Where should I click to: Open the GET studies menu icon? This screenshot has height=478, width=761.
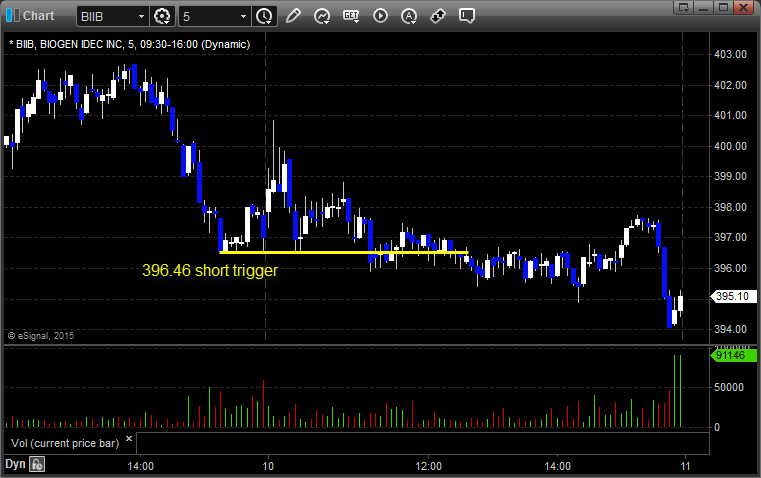[x=351, y=16]
